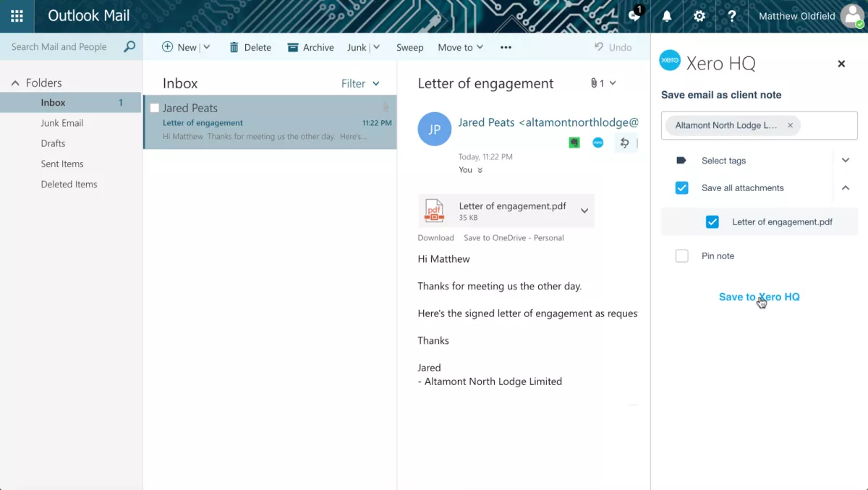Click the Download attachment link
Screen dimensions: 868x490
(x=435, y=237)
